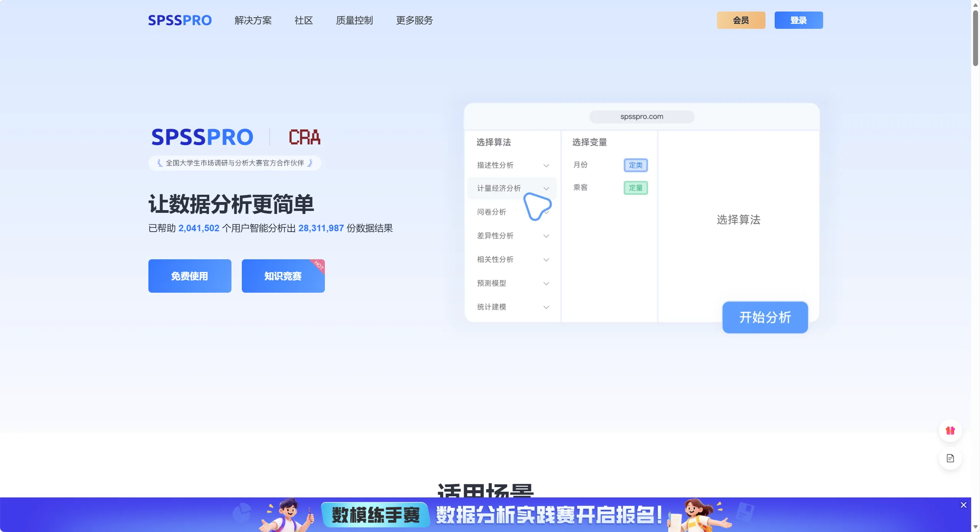
Task: Click the 数模练手赛 banner label
Action: coord(376,515)
